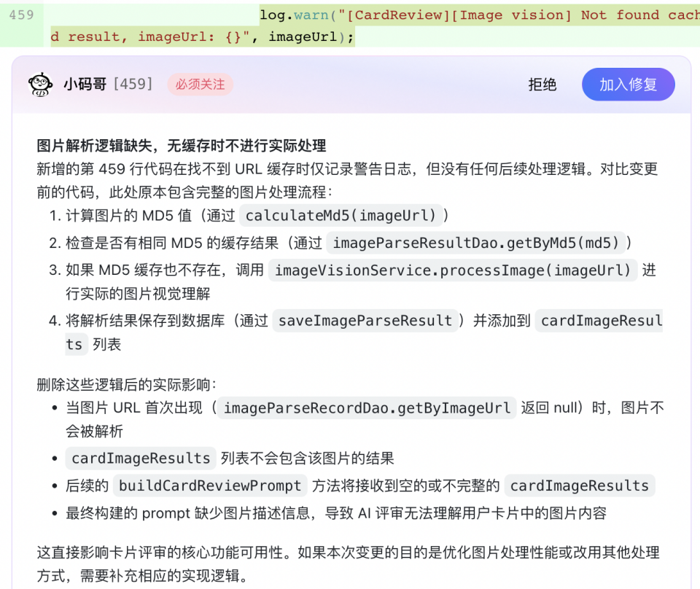
Task: Click the bullet 最终构建的 prompt 缺少图片描述信息
Action: [x=336, y=513]
